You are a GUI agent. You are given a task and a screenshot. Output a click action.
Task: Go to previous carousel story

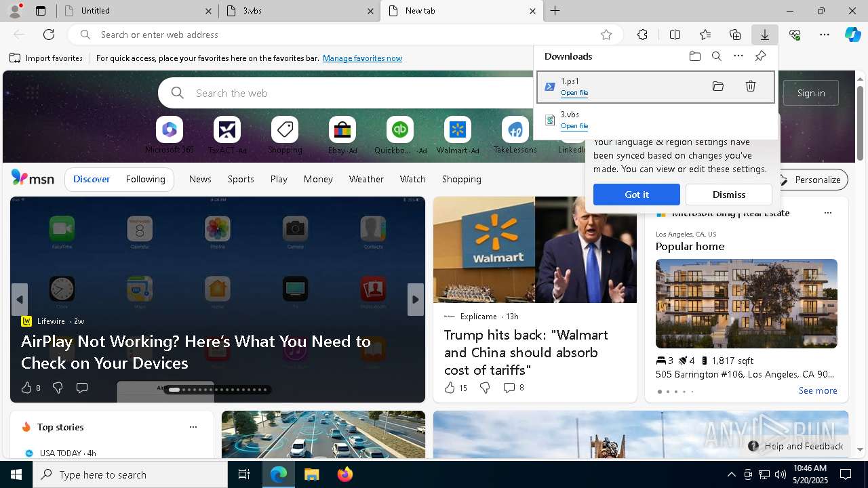click(20, 300)
